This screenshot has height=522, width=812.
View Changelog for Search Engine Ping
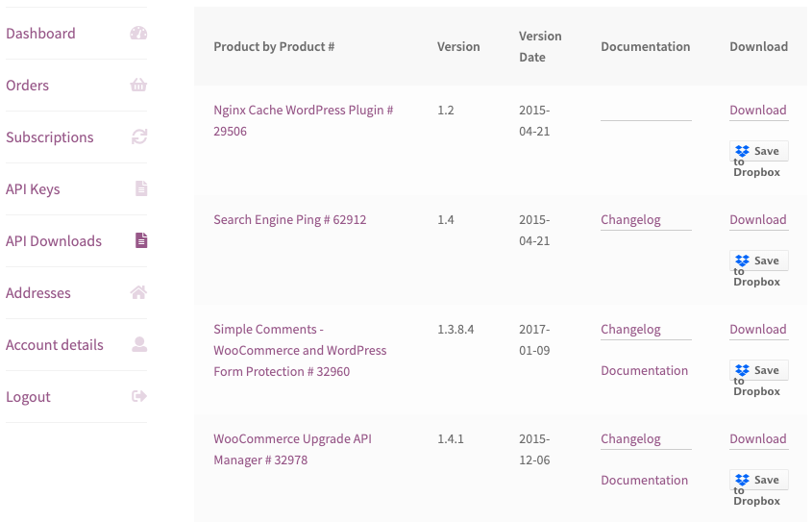pyautogui.click(x=630, y=220)
